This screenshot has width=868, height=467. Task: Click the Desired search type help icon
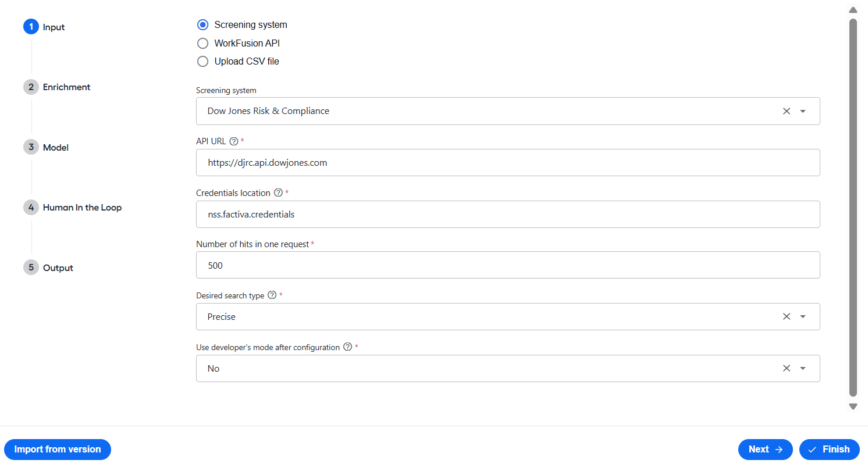click(x=272, y=295)
